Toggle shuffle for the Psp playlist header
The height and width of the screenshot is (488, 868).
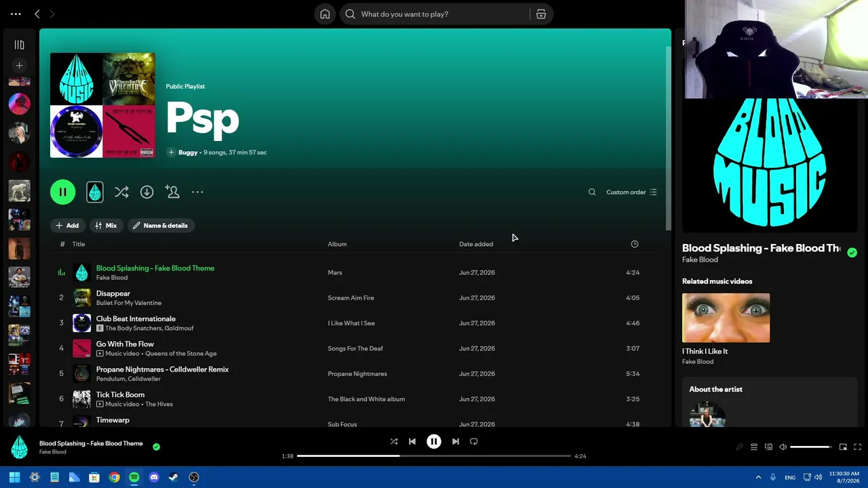[121, 192]
